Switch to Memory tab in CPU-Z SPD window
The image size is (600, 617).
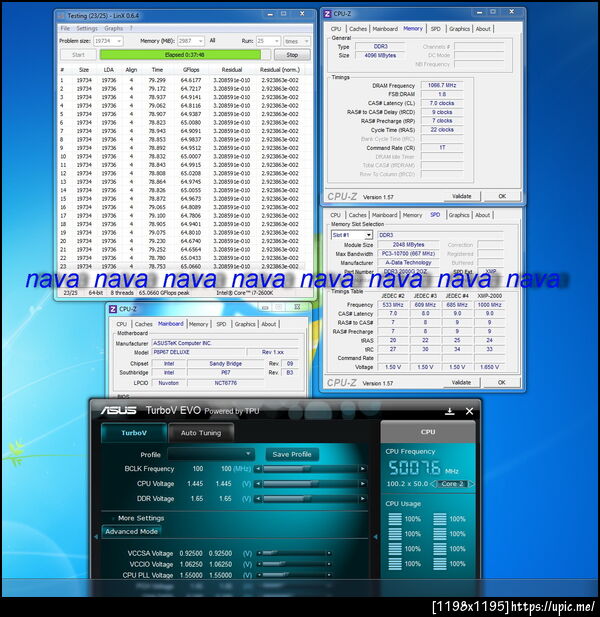412,215
